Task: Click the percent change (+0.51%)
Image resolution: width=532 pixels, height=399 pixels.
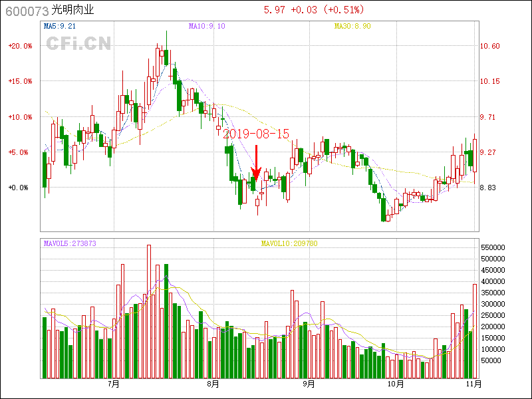Action: 343,9
